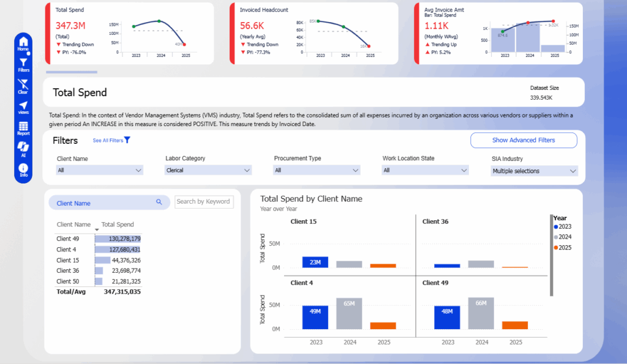Click Show Advanced Filters button
The height and width of the screenshot is (364, 627).
tap(524, 140)
